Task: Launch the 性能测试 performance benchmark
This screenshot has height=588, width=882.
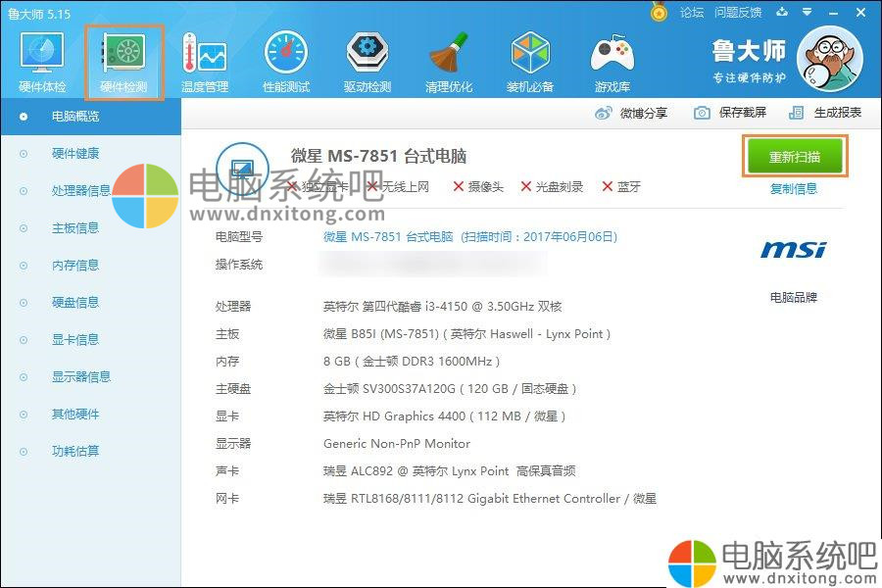Action: [x=286, y=63]
